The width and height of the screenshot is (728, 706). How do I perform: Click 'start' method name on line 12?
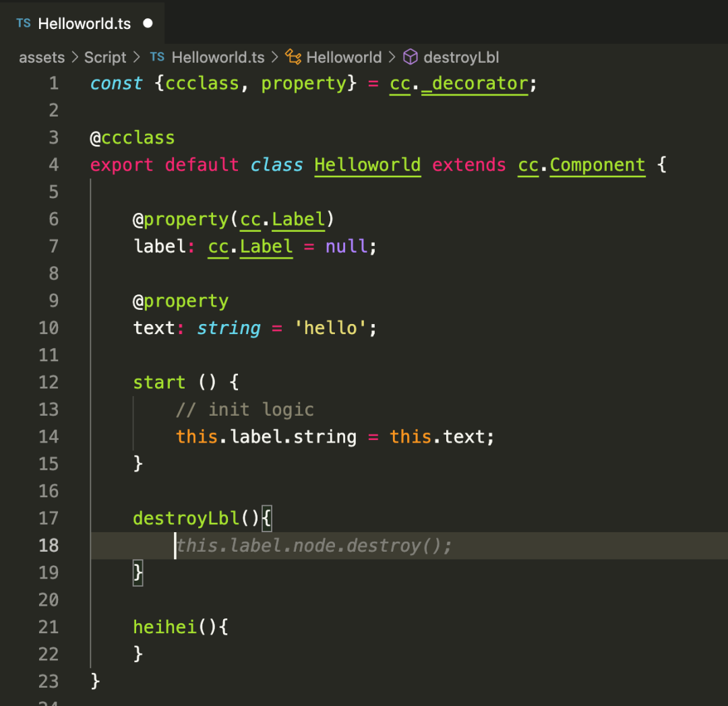pos(159,383)
